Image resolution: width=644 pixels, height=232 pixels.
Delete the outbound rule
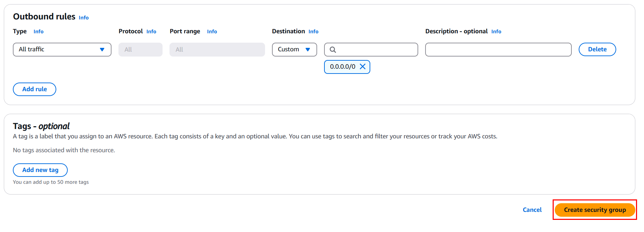(597, 50)
